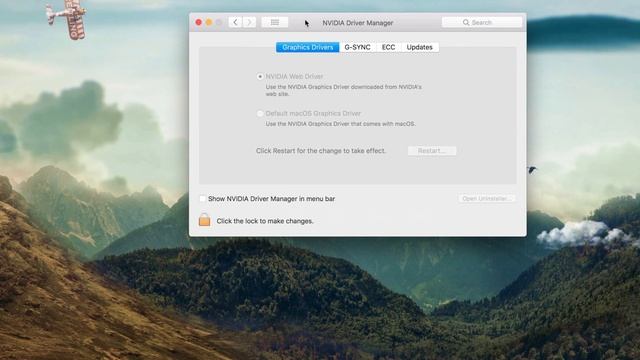The image size is (640, 360).
Task: Close the NVIDIA Driver Manager window
Action: tap(199, 22)
